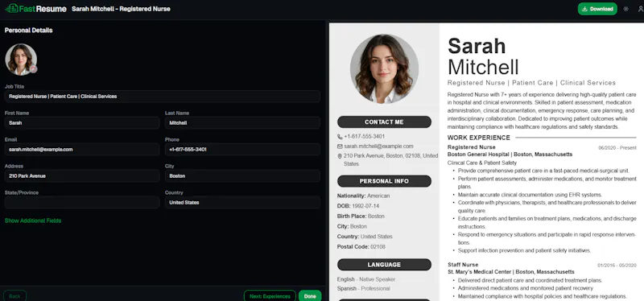Click the envelope icon beside the email
The width and height of the screenshot is (644, 301).
[340, 146]
